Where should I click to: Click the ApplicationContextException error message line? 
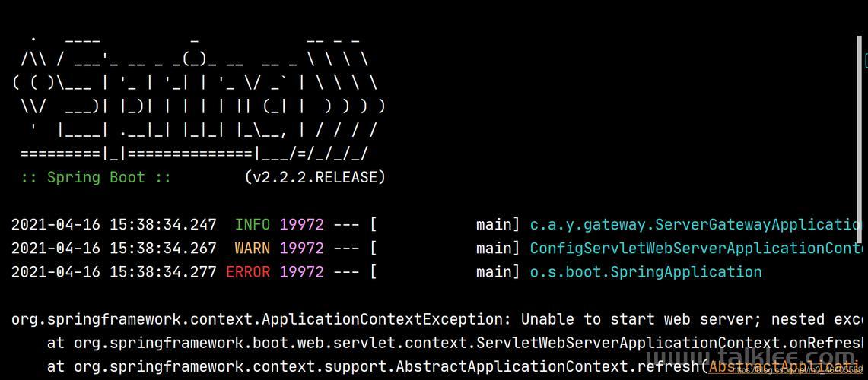434,319
